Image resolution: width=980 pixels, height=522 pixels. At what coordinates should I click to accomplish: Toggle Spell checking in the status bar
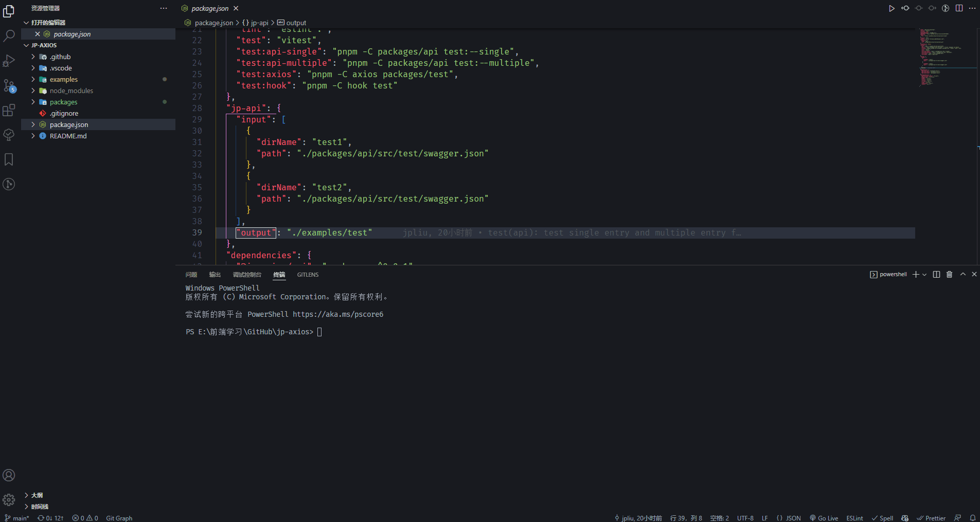882,518
